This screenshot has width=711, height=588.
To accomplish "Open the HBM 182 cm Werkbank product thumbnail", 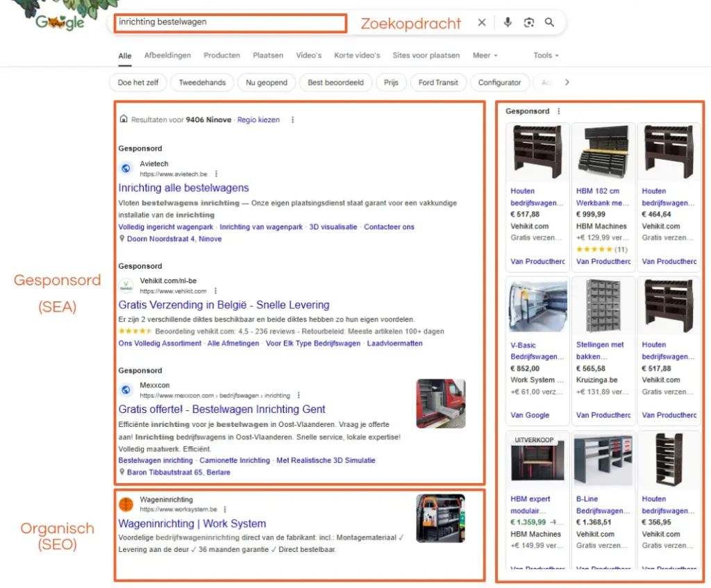I will (603, 153).
